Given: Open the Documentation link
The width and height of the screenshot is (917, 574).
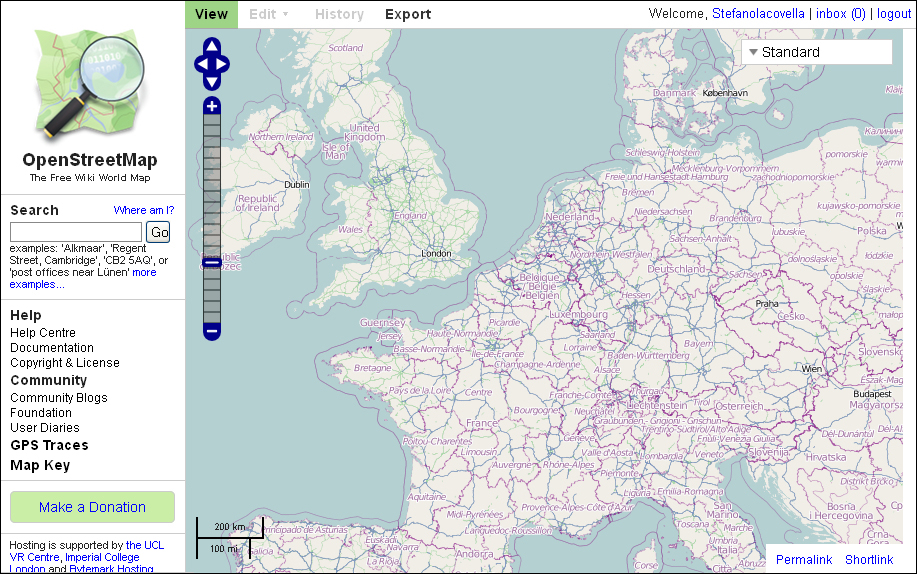Looking at the screenshot, I should 51,348.
